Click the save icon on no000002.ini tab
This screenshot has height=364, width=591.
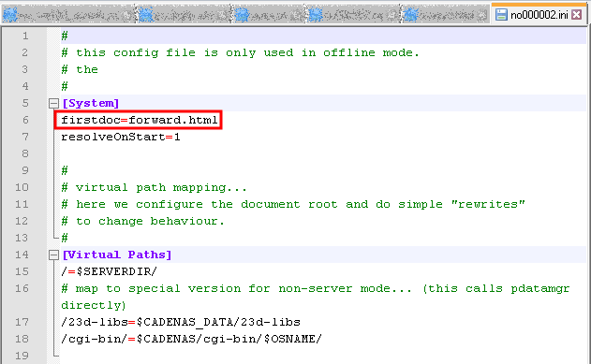pos(501,15)
